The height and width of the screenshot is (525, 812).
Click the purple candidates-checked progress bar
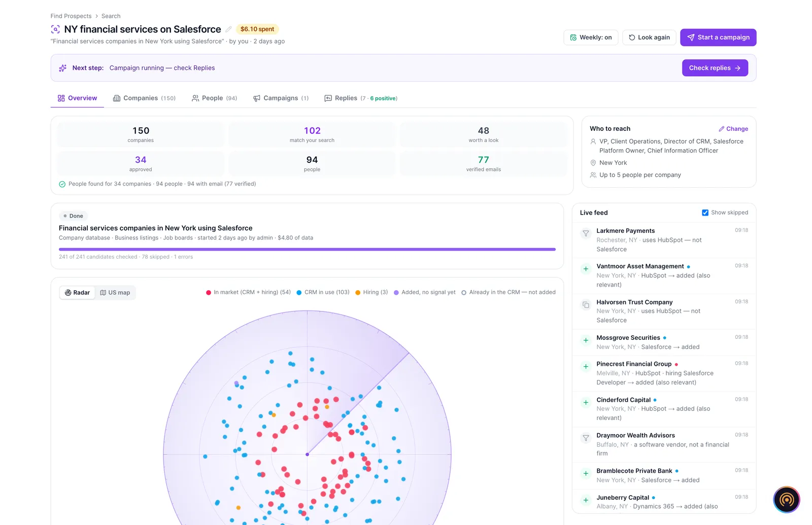(307, 249)
